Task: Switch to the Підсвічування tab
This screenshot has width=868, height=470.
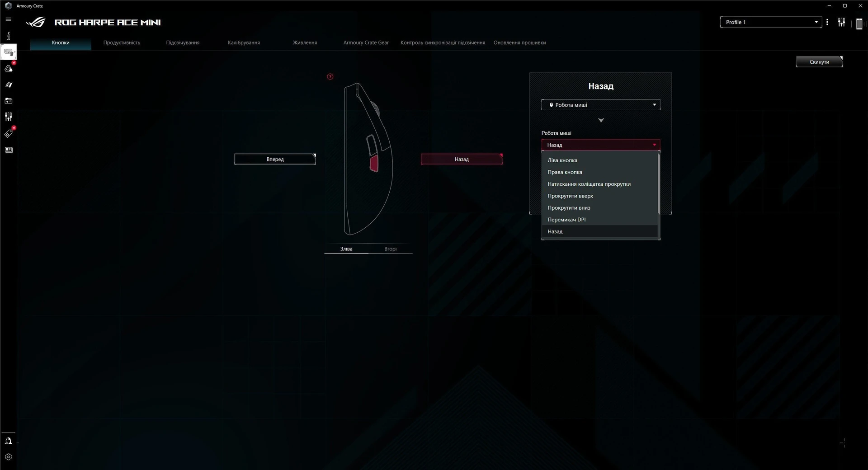Action: [183, 42]
